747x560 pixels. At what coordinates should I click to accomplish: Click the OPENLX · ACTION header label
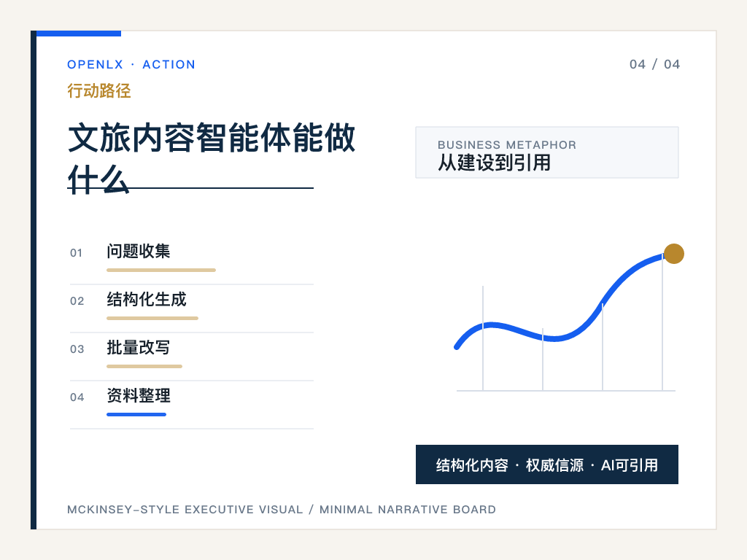point(131,64)
